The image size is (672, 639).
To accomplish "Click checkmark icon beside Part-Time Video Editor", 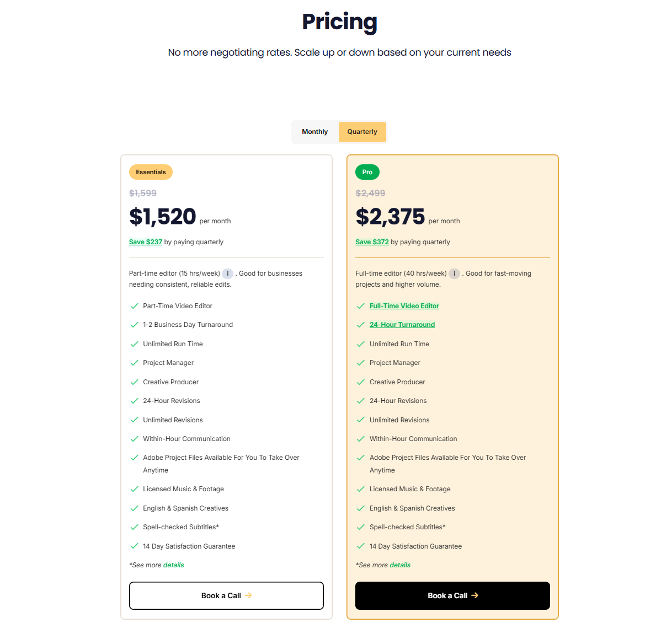I will [x=134, y=306].
